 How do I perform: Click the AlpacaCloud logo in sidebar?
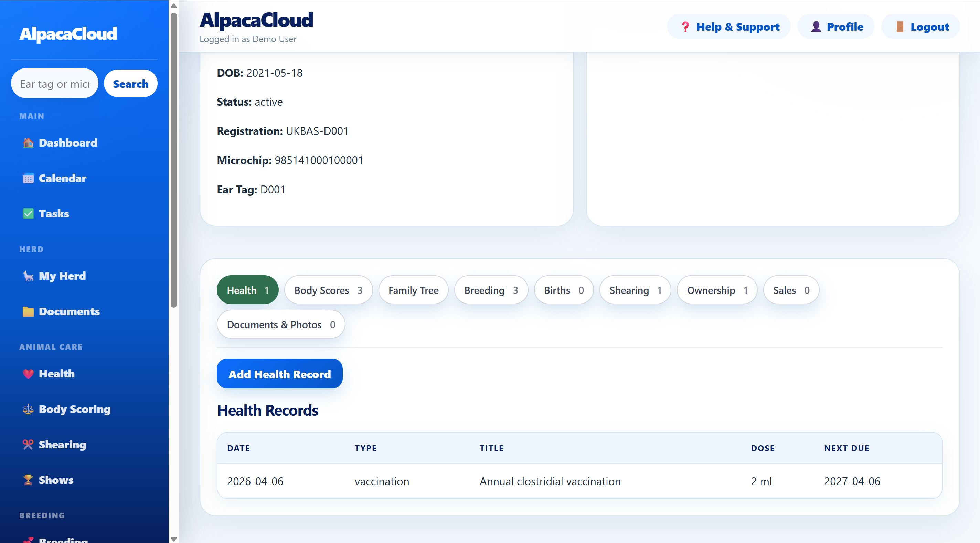point(68,34)
